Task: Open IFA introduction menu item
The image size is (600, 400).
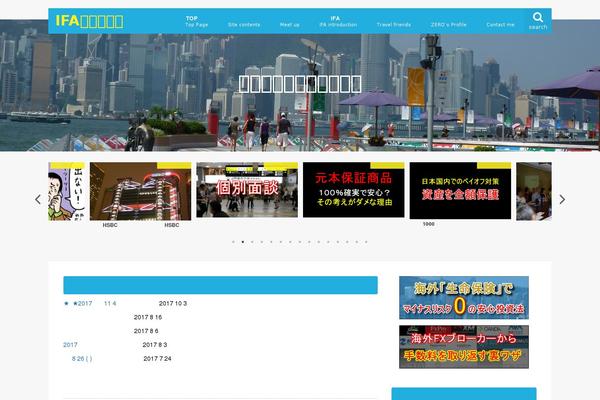Action: 338,21
